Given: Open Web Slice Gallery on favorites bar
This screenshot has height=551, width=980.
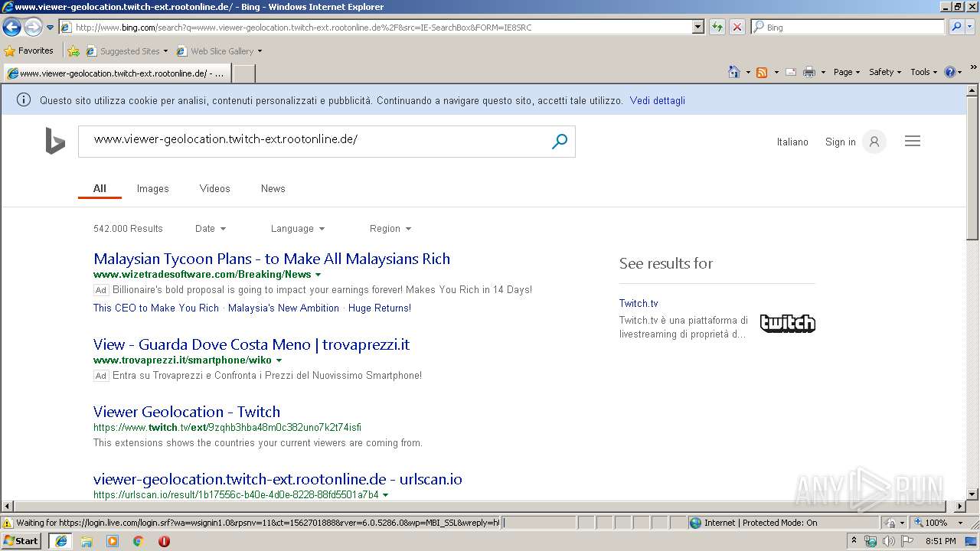Looking at the screenshot, I should point(219,51).
